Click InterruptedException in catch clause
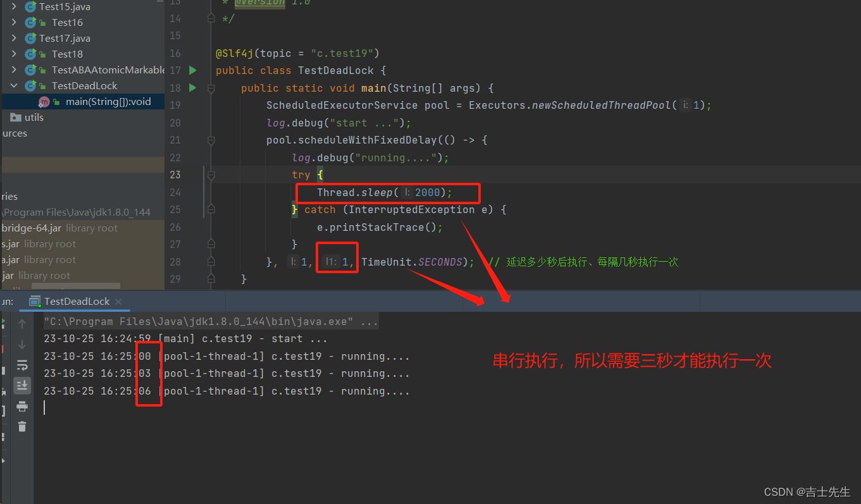 pyautogui.click(x=411, y=210)
